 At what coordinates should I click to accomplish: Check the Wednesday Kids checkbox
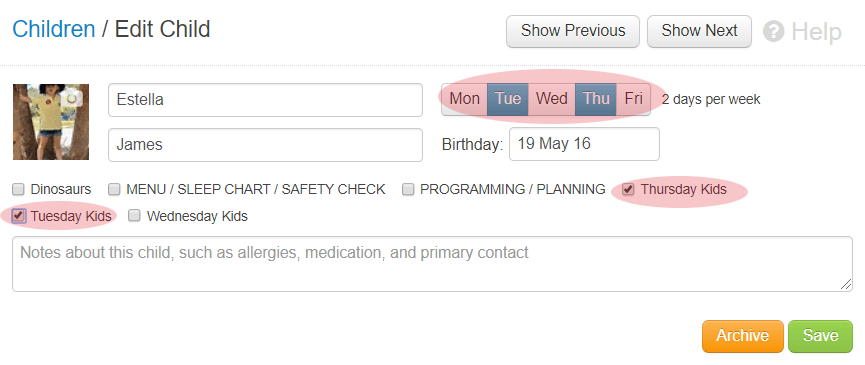(134, 216)
